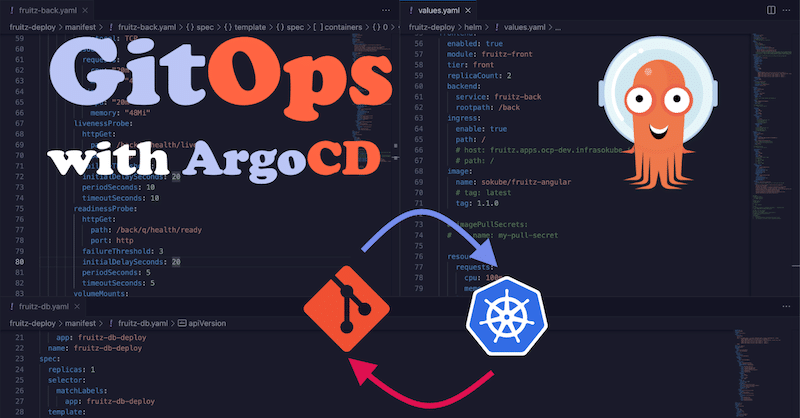This screenshot has height=418, width=800.
Task: Click 'name: fruitz-db-deploy' on line 22
Action: (95, 348)
